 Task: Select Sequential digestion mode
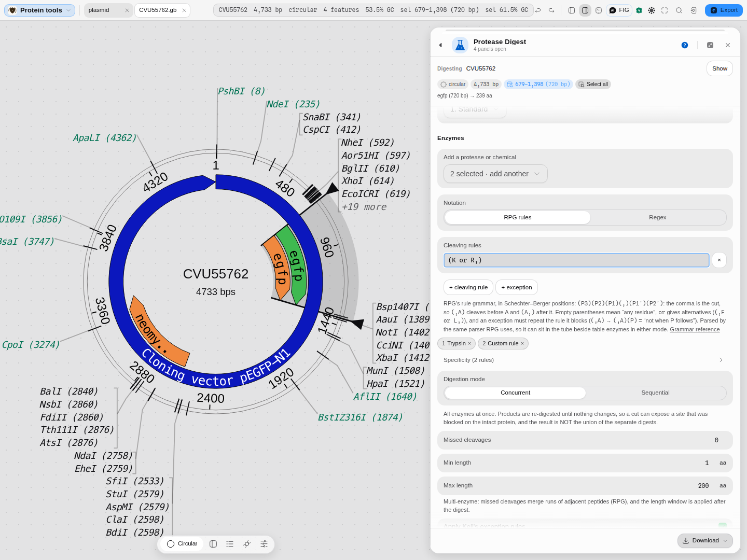point(655,393)
